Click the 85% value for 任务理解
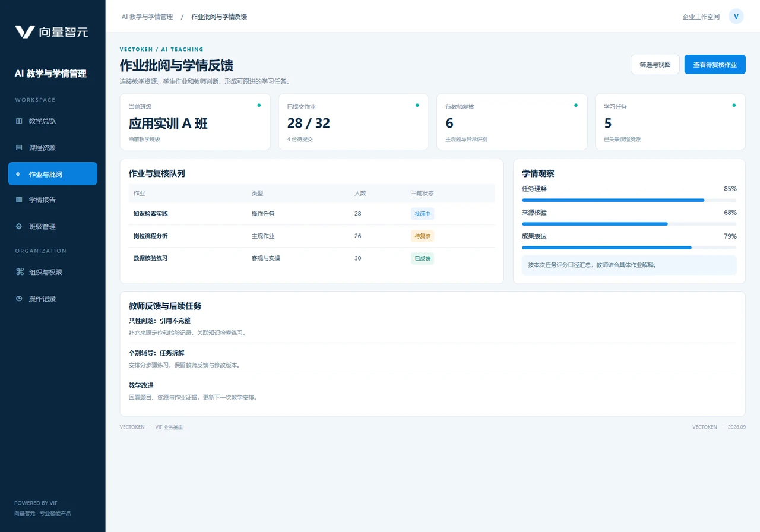 (x=730, y=189)
